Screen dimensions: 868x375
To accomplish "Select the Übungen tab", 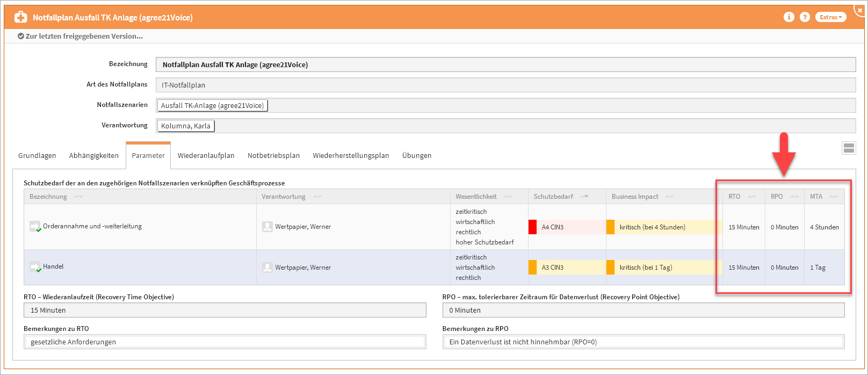I will [x=416, y=156].
